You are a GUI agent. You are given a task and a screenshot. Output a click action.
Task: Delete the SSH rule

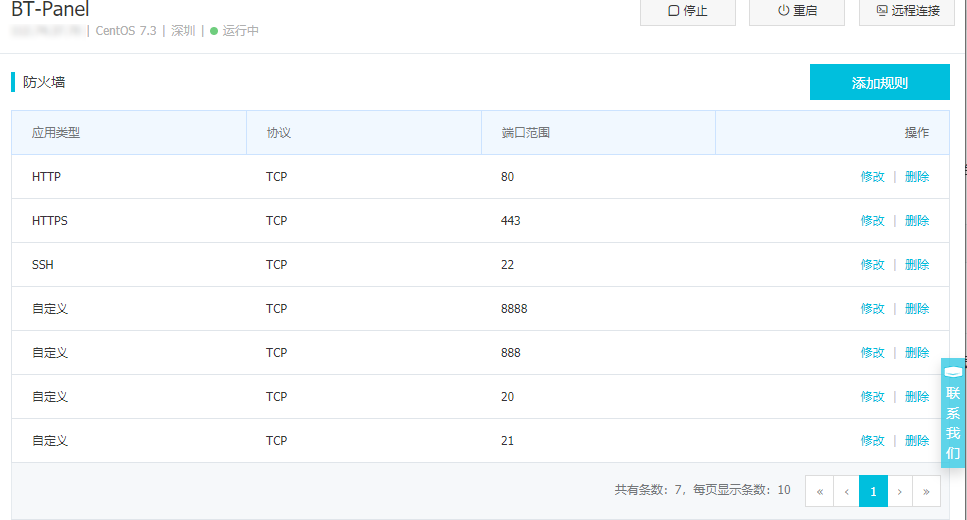tap(917, 265)
